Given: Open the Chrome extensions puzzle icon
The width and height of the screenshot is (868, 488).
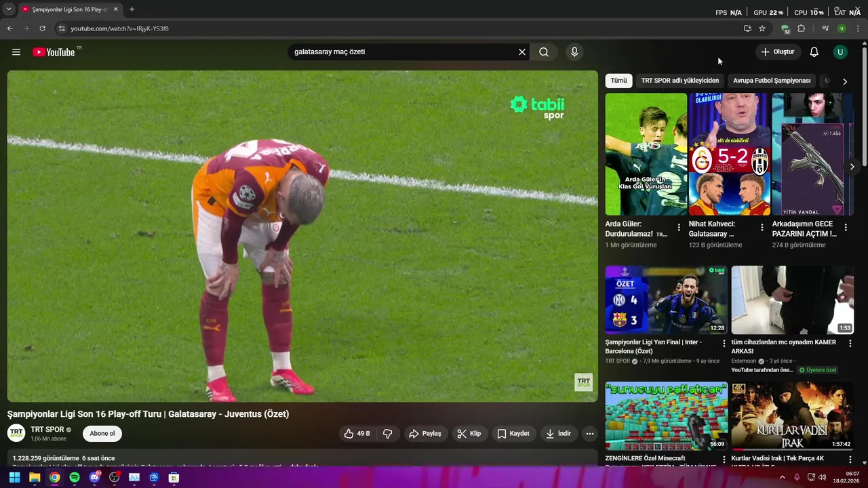Looking at the screenshot, I should 802,28.
